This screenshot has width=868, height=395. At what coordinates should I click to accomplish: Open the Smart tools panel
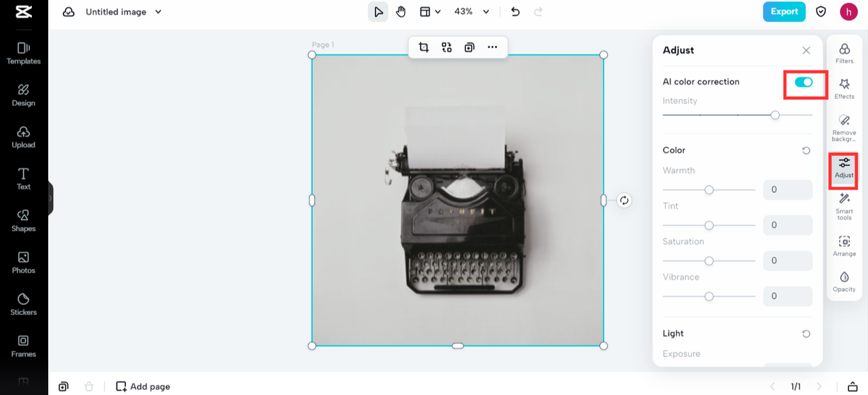click(844, 206)
